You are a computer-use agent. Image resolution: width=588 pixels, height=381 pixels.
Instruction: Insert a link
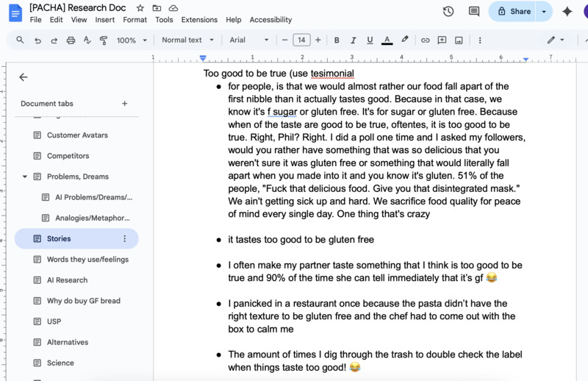[425, 40]
